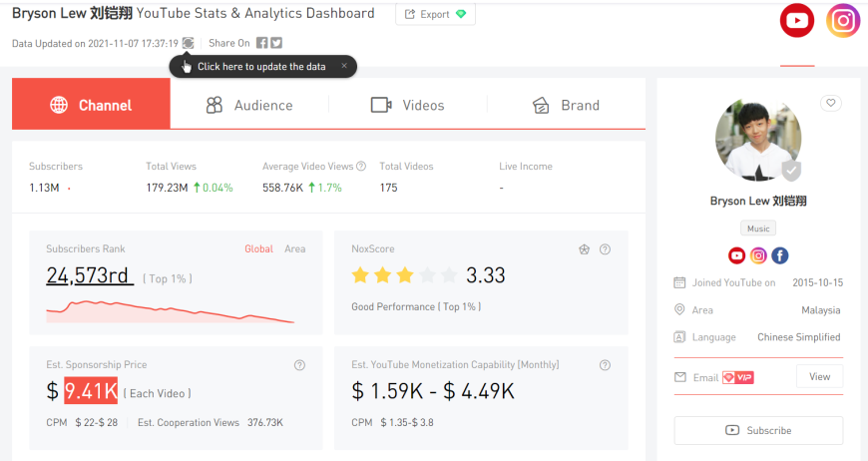
Task: Open the Instagram platform icon at top right
Action: 843,21
